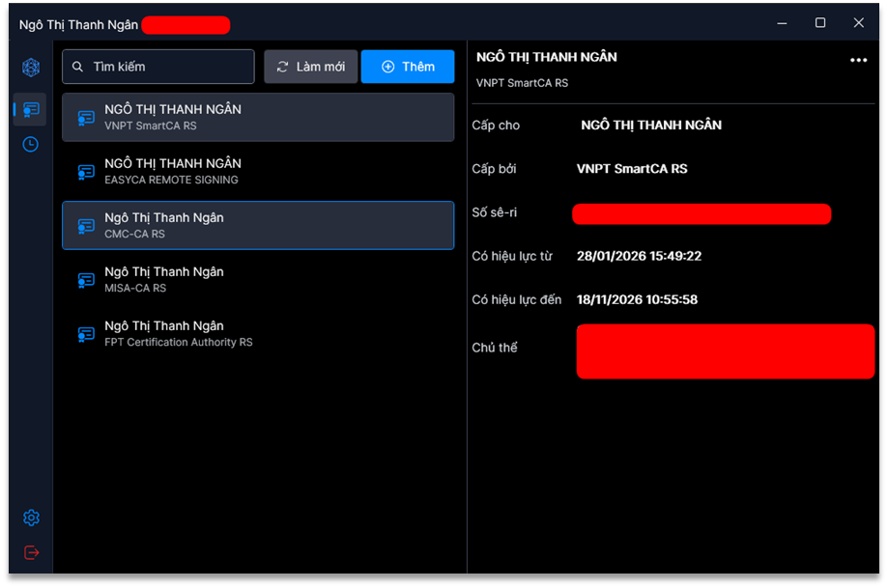Select the VNPT SmartCA RS certificate

coord(258,117)
